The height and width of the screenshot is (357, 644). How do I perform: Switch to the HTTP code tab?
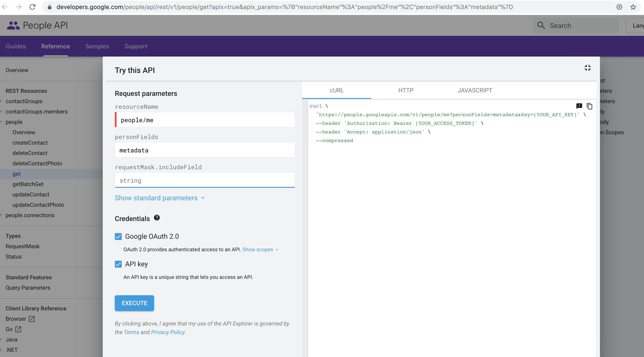pos(406,90)
